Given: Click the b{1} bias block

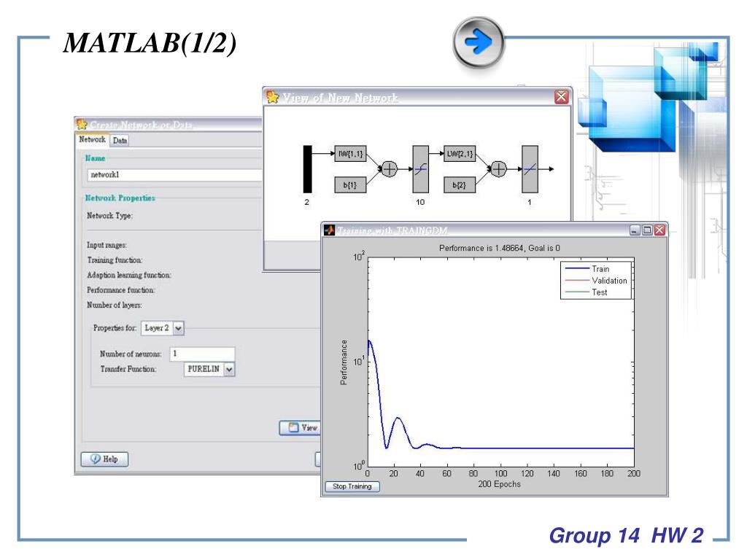Looking at the screenshot, I should [x=350, y=184].
